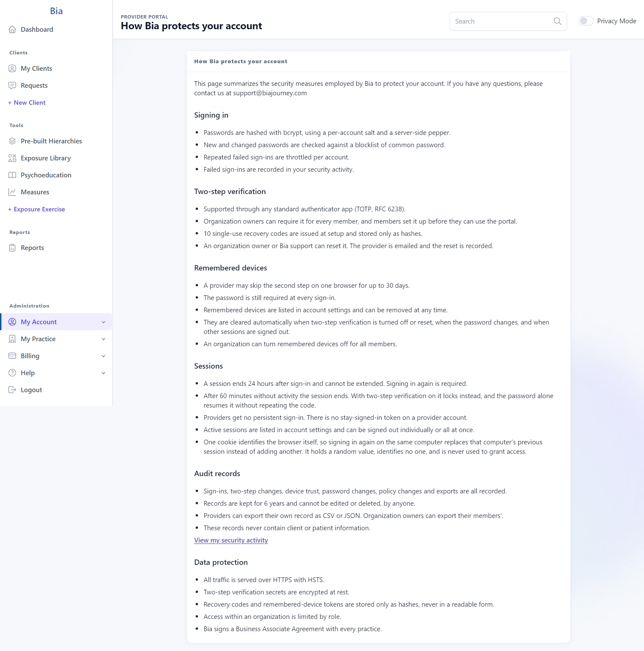Click the Data protection heading
The height and width of the screenshot is (651, 644).
click(221, 562)
